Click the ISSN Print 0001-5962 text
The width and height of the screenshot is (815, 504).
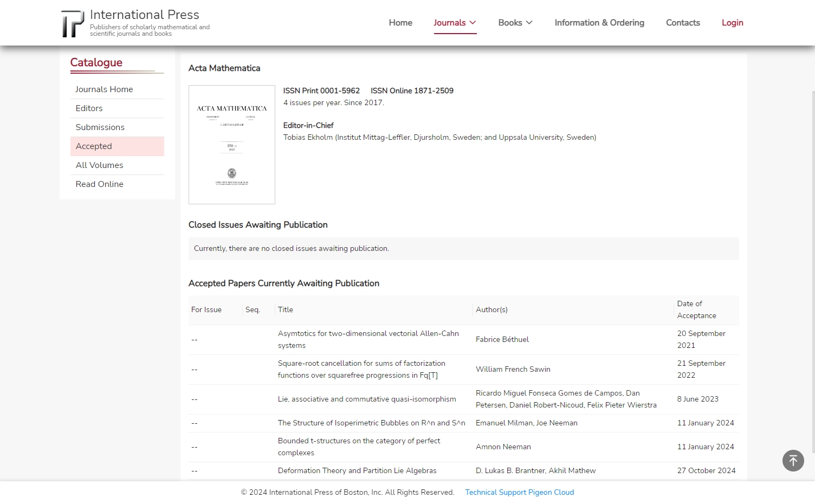[321, 91]
